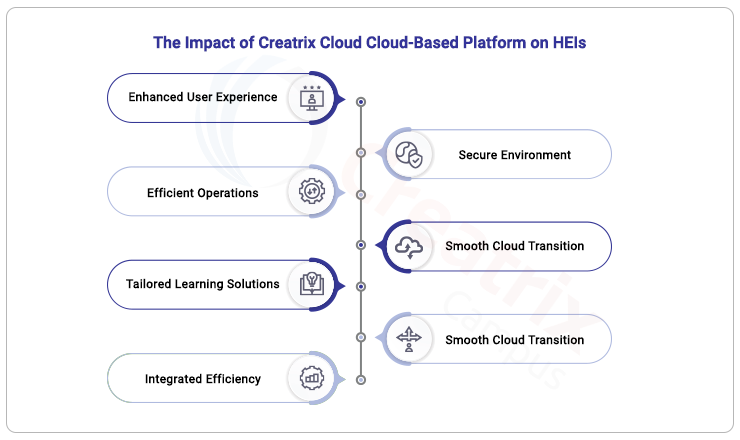Click the cloud sync icon
This screenshot has height=440, width=740.
click(409, 247)
